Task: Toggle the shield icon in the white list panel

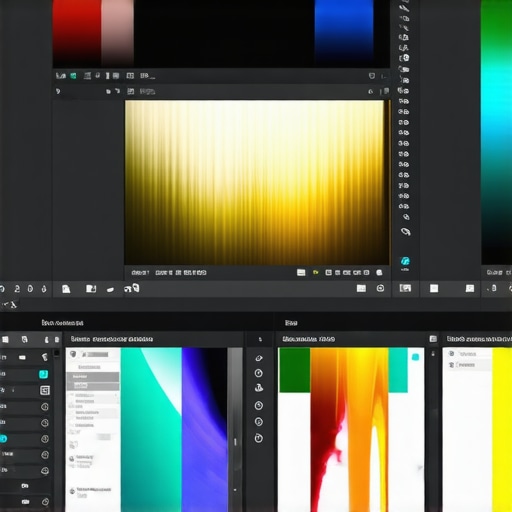Action: click(73, 354)
